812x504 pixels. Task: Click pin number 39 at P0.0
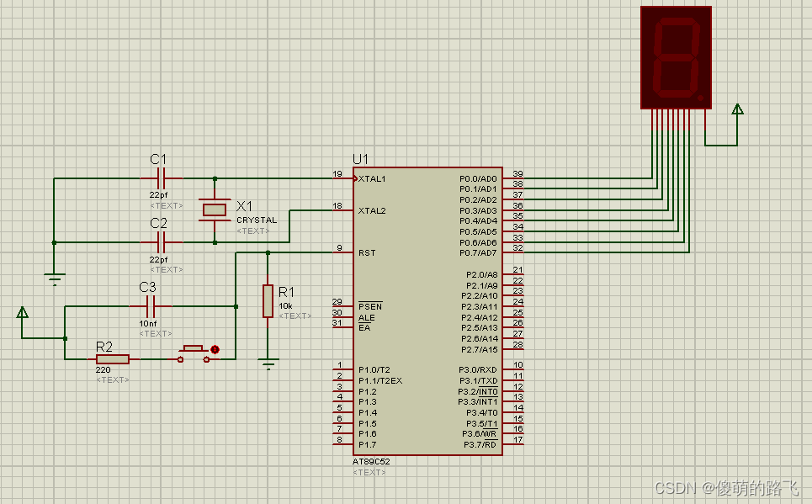pos(517,174)
